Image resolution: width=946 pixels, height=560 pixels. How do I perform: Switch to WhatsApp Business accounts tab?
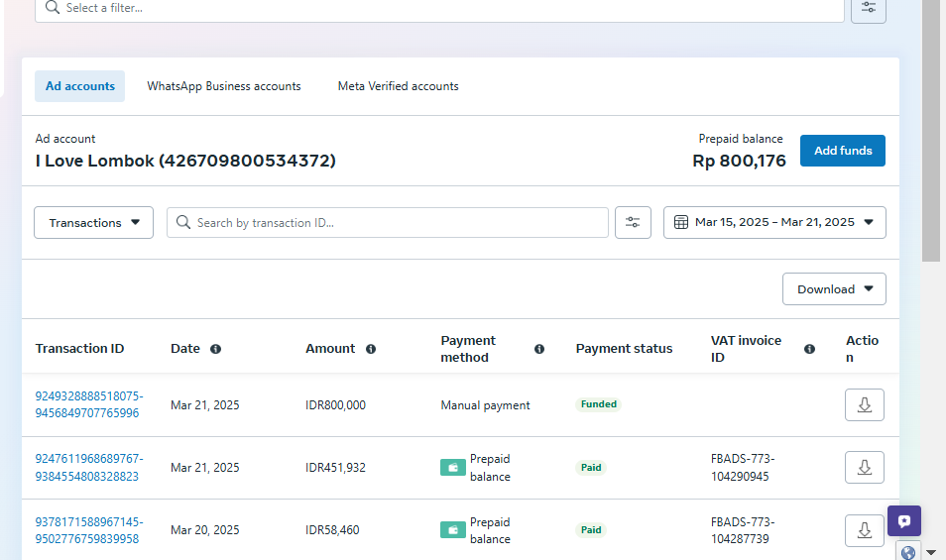click(224, 86)
